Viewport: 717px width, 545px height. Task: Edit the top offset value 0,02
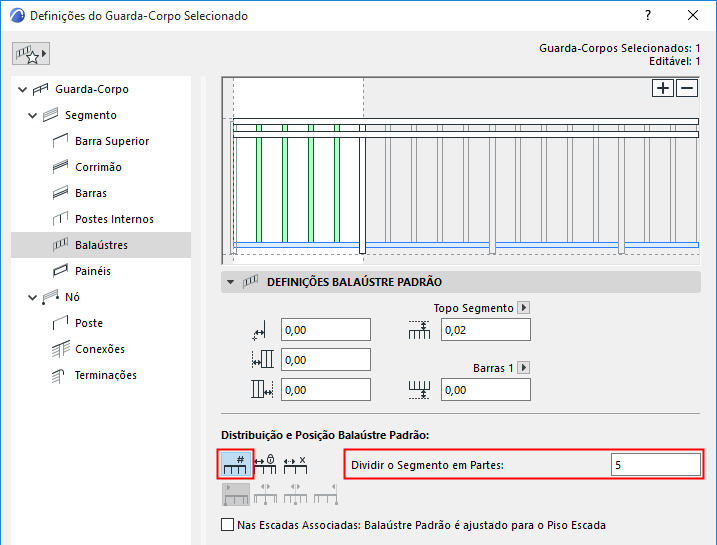click(486, 330)
